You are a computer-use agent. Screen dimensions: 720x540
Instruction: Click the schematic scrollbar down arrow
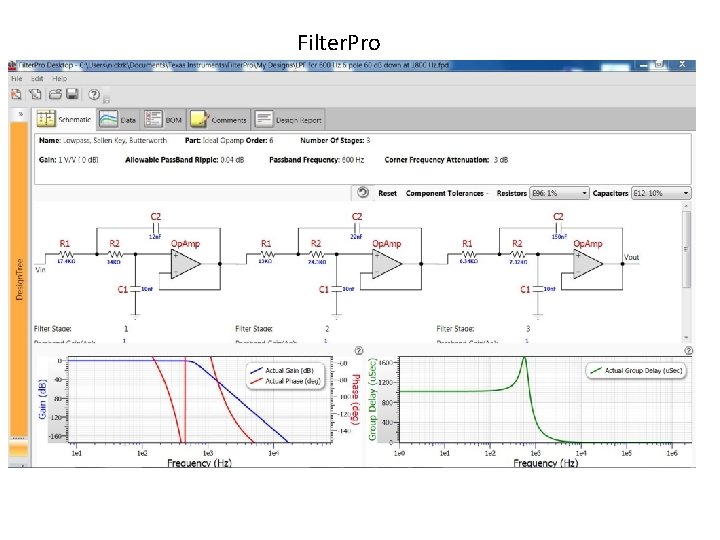[686, 338]
